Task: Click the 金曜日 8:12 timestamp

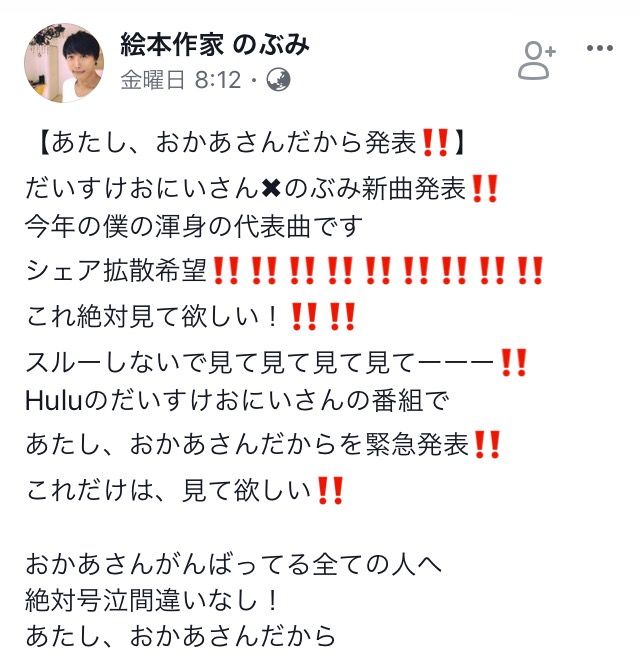Action: point(181,80)
